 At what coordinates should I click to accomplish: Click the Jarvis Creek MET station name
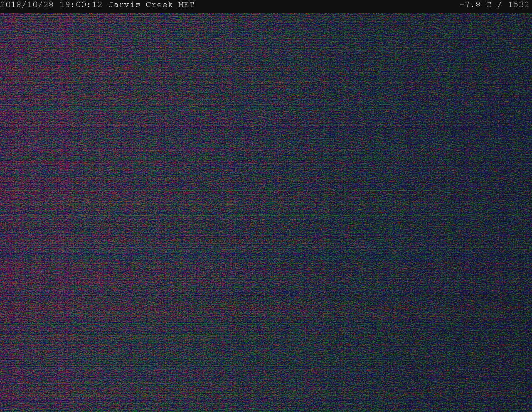151,5
